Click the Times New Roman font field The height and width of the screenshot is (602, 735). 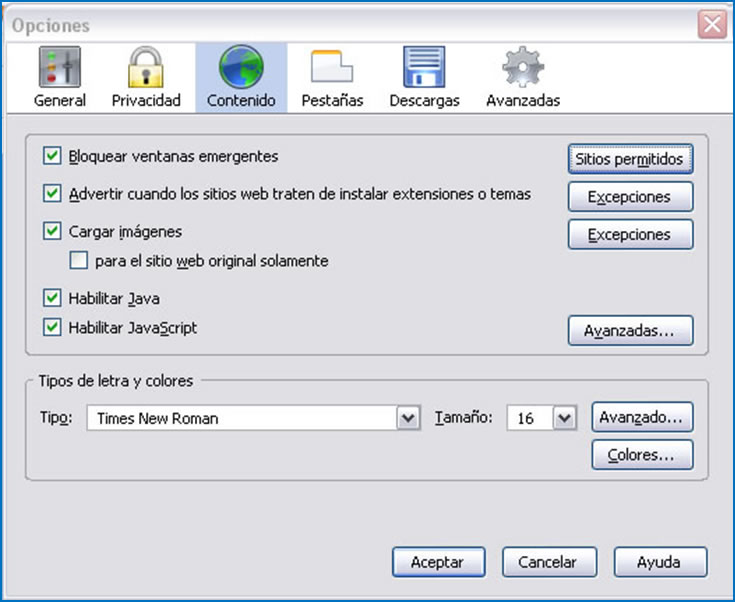click(x=240, y=419)
